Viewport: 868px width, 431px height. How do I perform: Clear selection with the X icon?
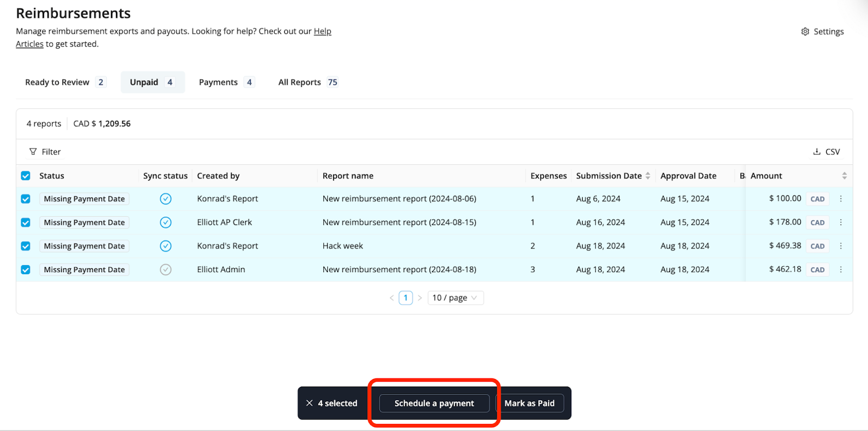tap(309, 403)
